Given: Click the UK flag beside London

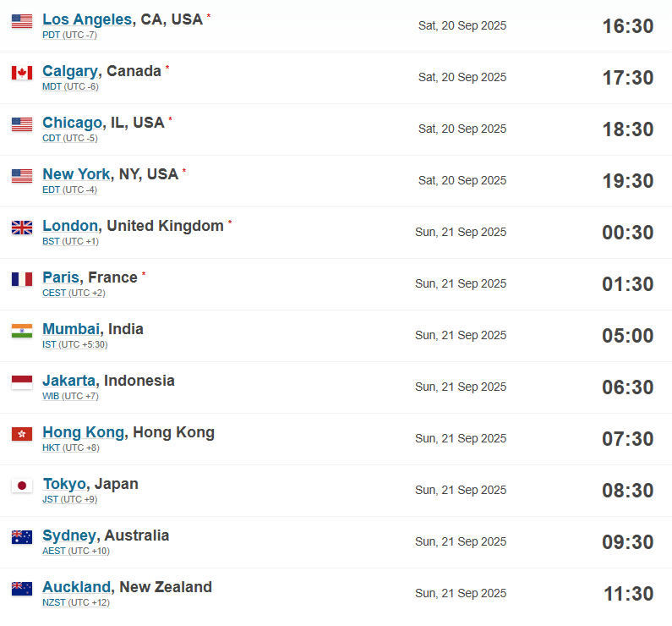Looking at the screenshot, I should (22, 228).
